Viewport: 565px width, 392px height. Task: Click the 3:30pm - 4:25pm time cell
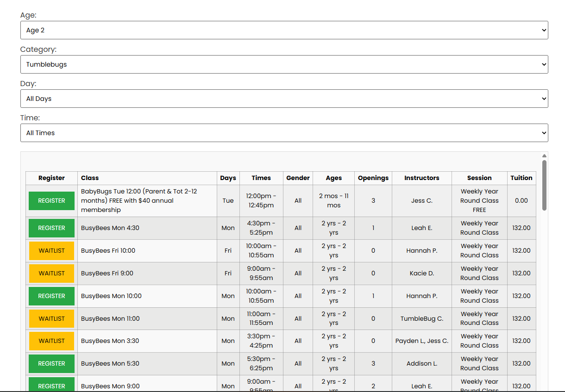tap(261, 341)
